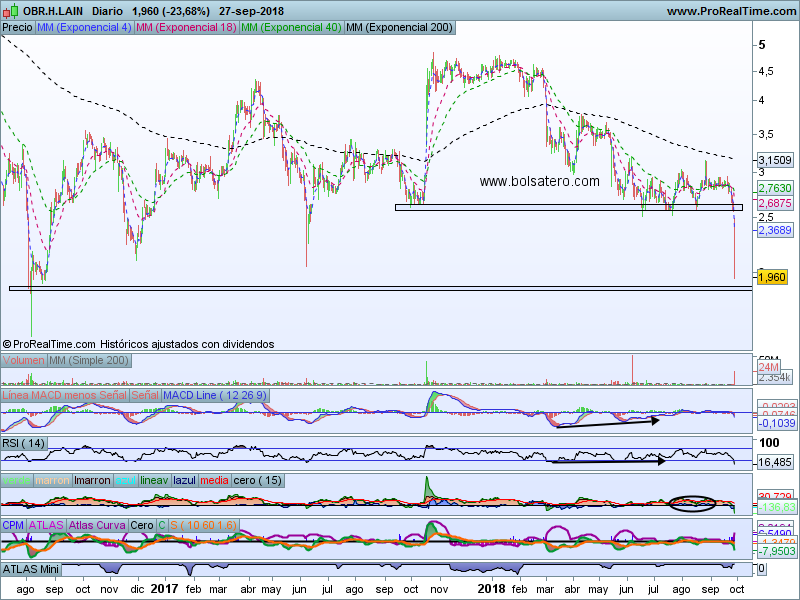
Task: Open the Precio indicator label
Action: (18, 28)
